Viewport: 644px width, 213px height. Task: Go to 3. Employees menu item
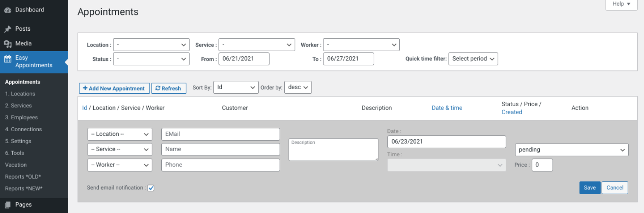point(21,118)
